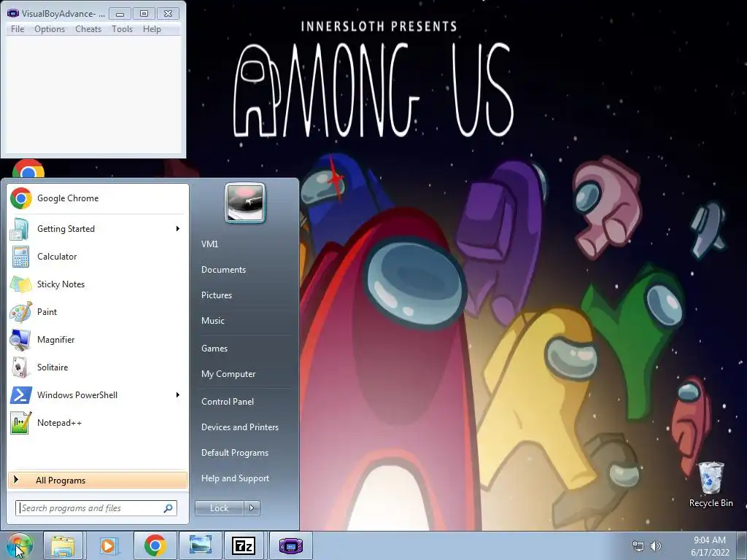Launch Solitaire from the Start menu

98,367
